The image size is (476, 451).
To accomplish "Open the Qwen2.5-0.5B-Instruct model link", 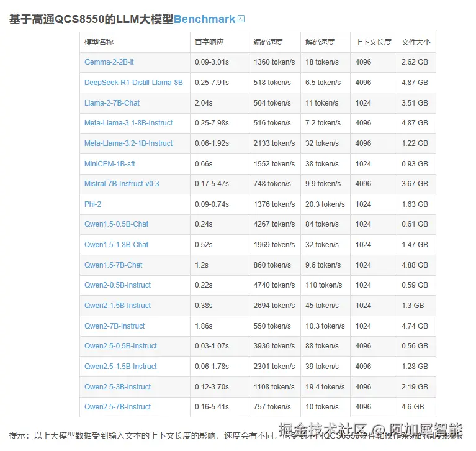I will pos(120,346).
